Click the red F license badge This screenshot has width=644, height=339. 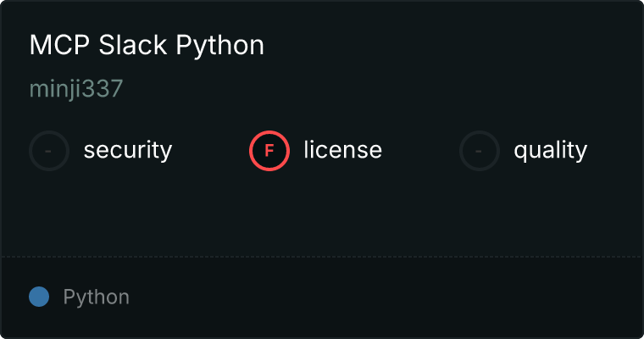tap(269, 151)
